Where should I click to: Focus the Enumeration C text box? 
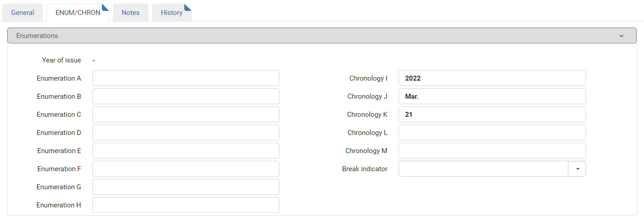(x=186, y=115)
